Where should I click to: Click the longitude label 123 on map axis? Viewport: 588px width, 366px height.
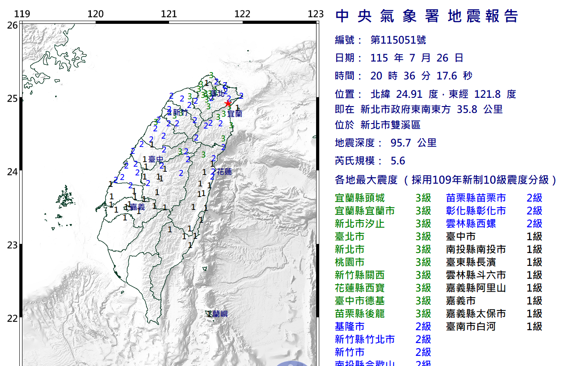tap(316, 14)
